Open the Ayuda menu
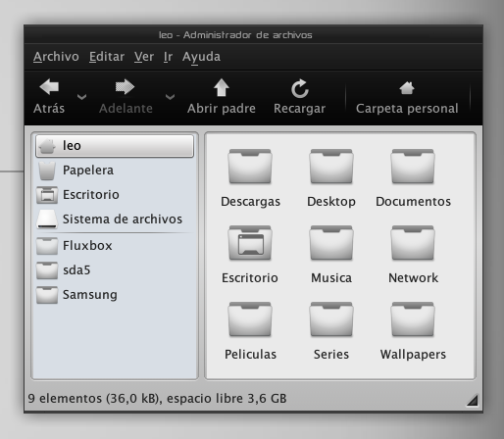The width and height of the screenshot is (504, 439). pyautogui.click(x=201, y=57)
